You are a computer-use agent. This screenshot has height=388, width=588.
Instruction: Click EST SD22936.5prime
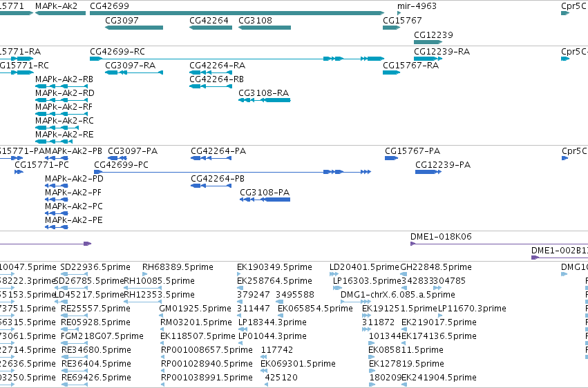click(x=74, y=274)
